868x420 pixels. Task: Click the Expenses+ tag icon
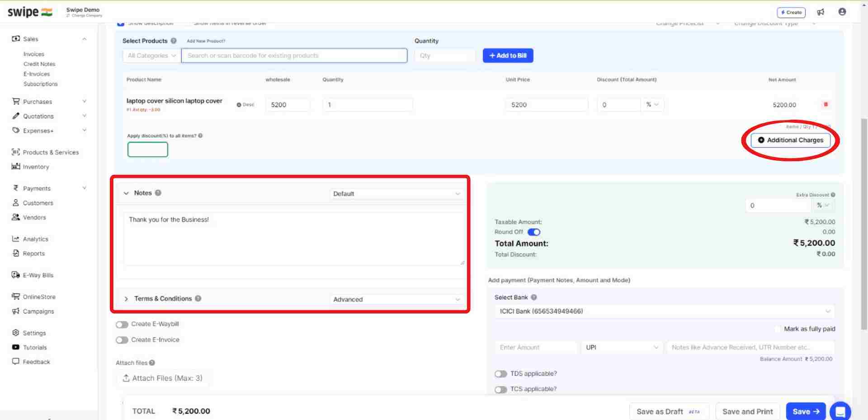16,131
